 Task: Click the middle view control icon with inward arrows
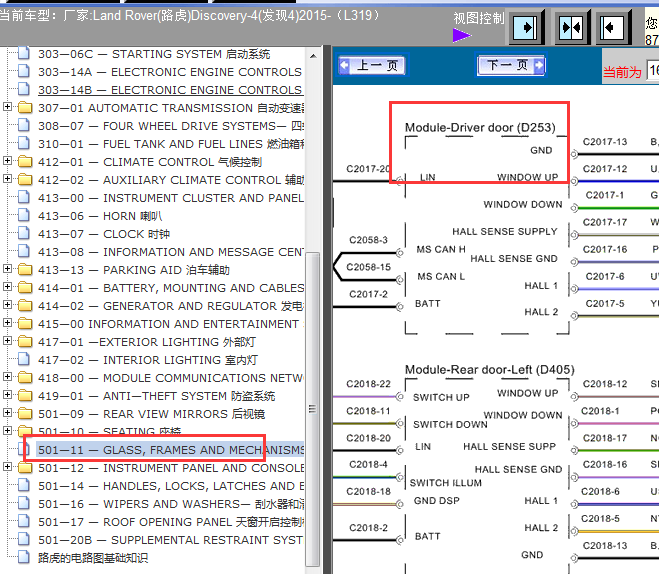click(571, 27)
